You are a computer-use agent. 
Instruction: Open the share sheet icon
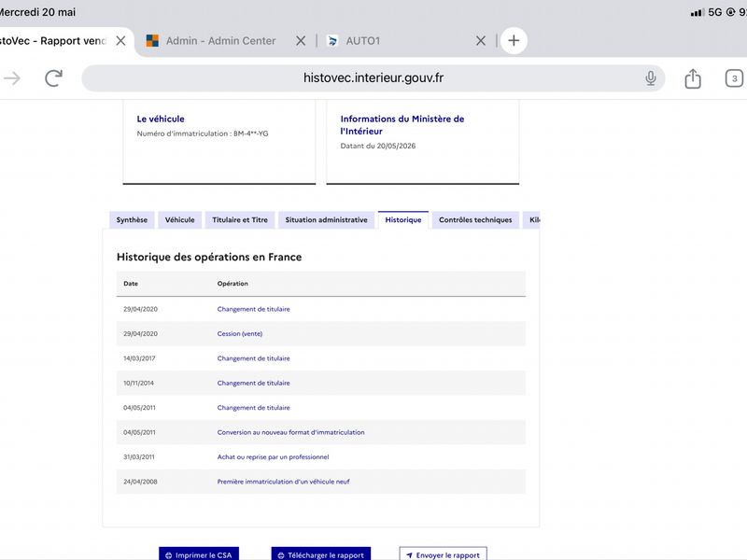point(693,78)
